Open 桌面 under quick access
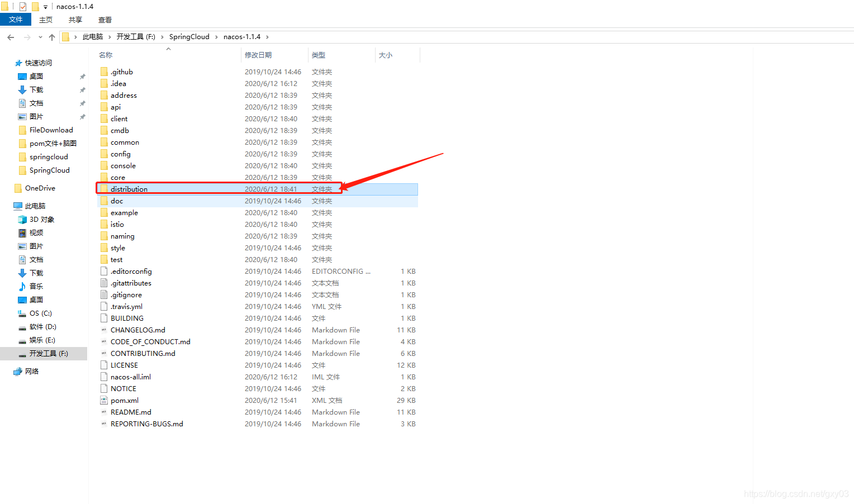854x504 pixels. coord(36,77)
